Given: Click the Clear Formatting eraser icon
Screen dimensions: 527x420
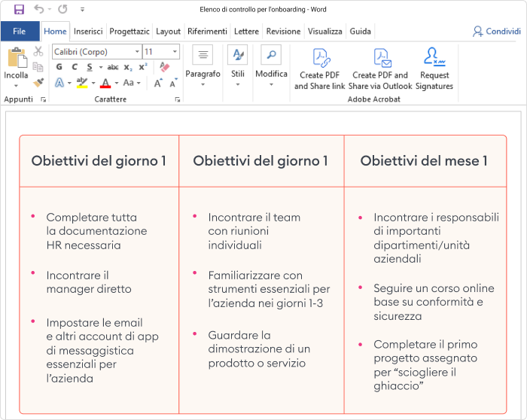Looking at the screenshot, I should (165, 66).
